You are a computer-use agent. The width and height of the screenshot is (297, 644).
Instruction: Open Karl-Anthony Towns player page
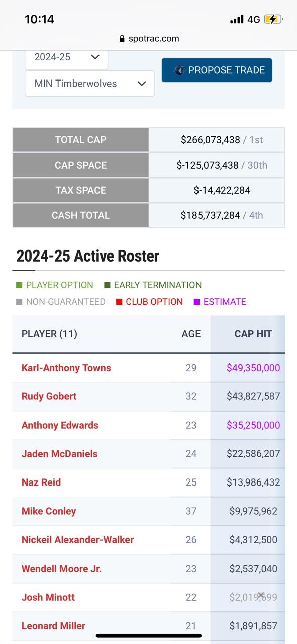[x=66, y=368]
